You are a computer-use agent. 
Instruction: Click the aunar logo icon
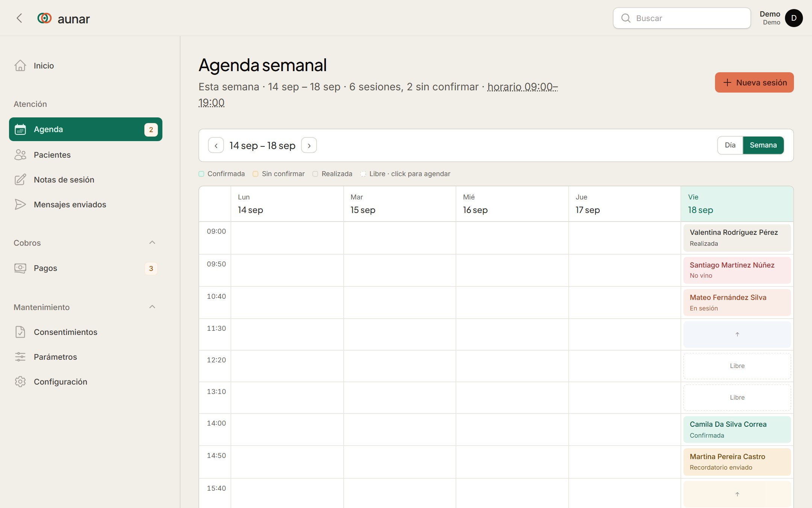(x=44, y=18)
